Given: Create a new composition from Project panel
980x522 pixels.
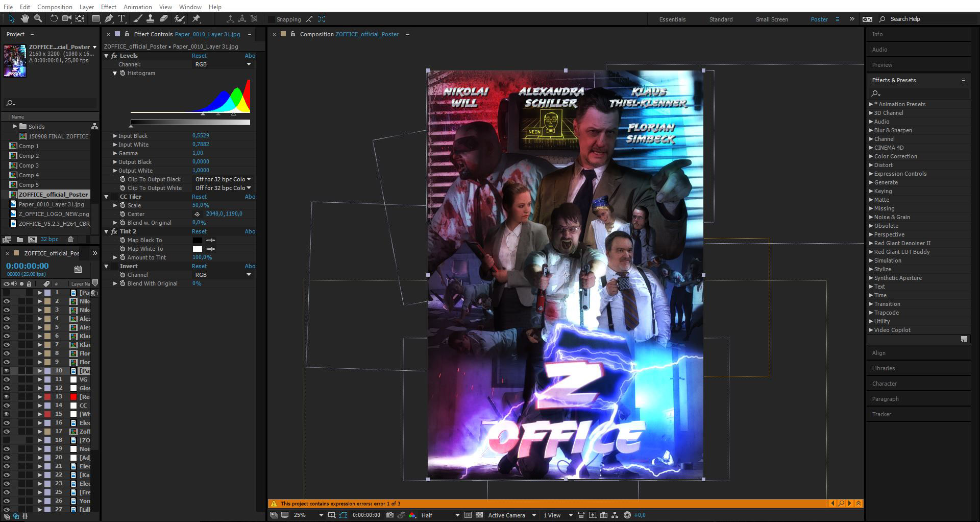Looking at the screenshot, I should coord(32,239).
